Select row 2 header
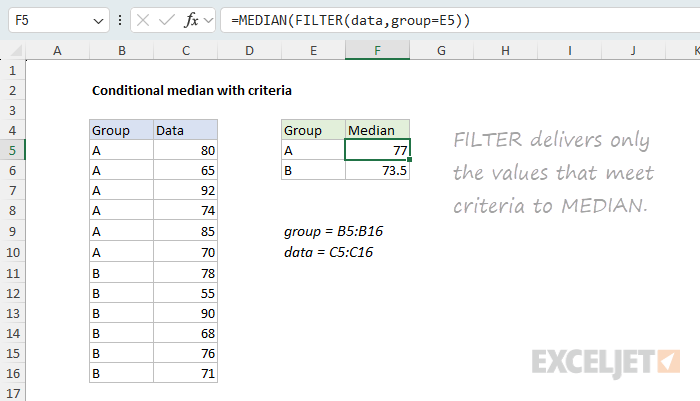Screen dimensions: 700x401 tap(12, 91)
